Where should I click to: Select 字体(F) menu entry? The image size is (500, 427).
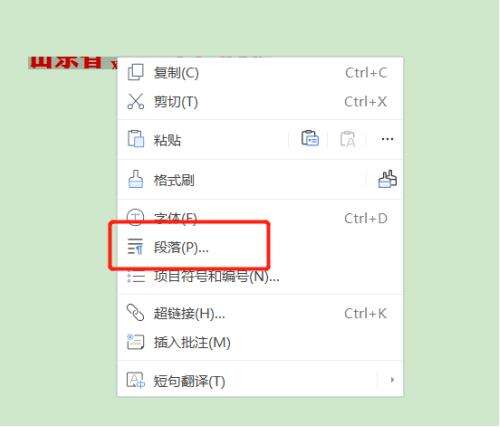click(x=260, y=218)
